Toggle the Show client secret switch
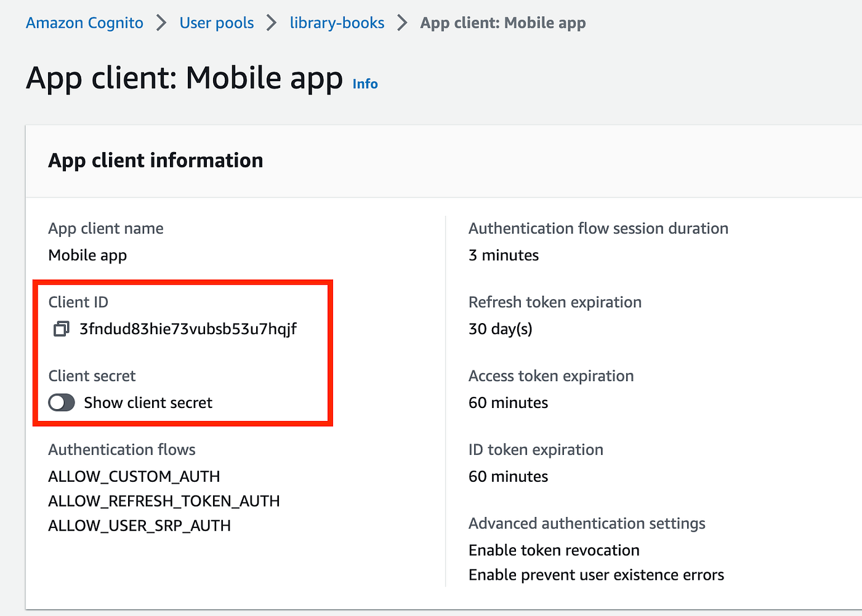Screen dimensions: 862x616 (x=62, y=402)
